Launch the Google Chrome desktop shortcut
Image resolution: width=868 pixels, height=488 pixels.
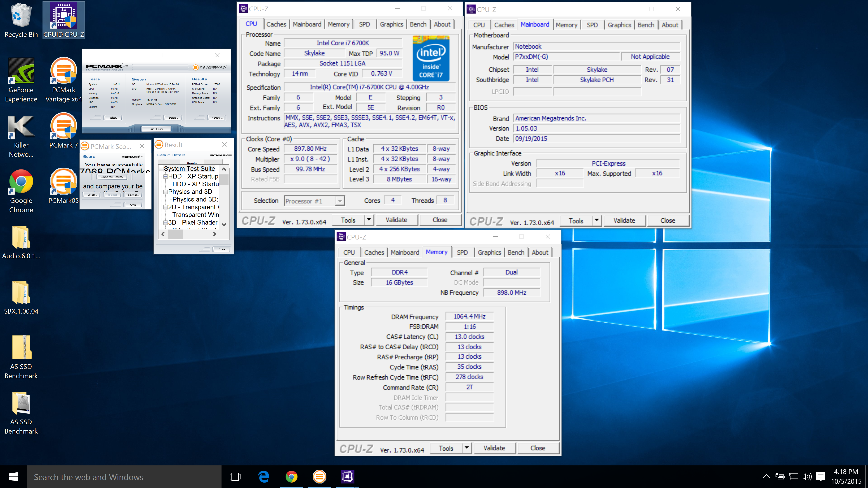tap(21, 191)
